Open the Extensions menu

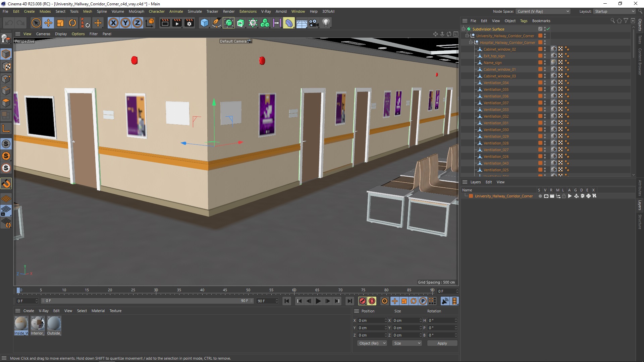[x=248, y=11]
